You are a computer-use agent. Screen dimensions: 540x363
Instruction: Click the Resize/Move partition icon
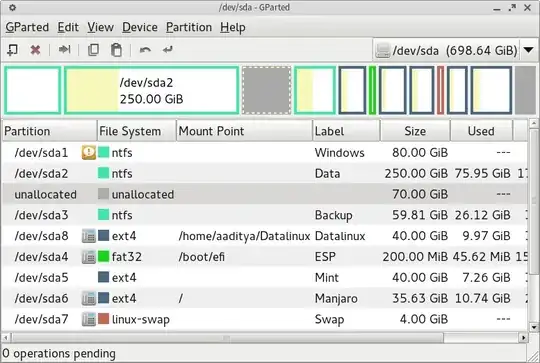tap(64, 50)
